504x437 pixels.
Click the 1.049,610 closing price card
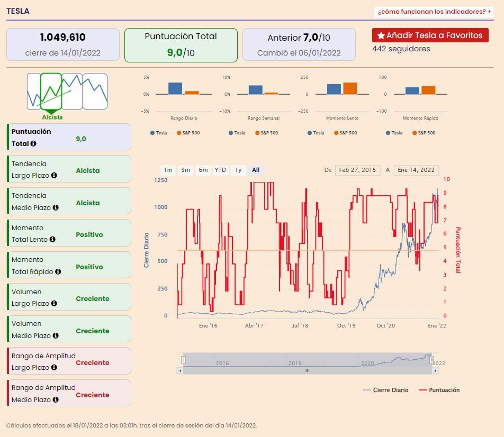[63, 44]
